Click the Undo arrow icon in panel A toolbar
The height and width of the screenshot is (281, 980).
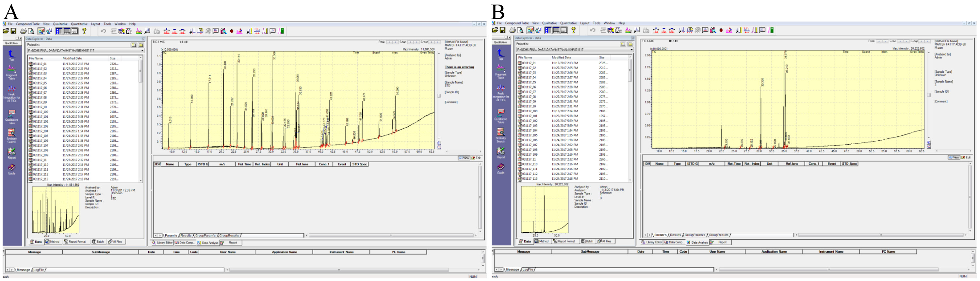point(103,31)
